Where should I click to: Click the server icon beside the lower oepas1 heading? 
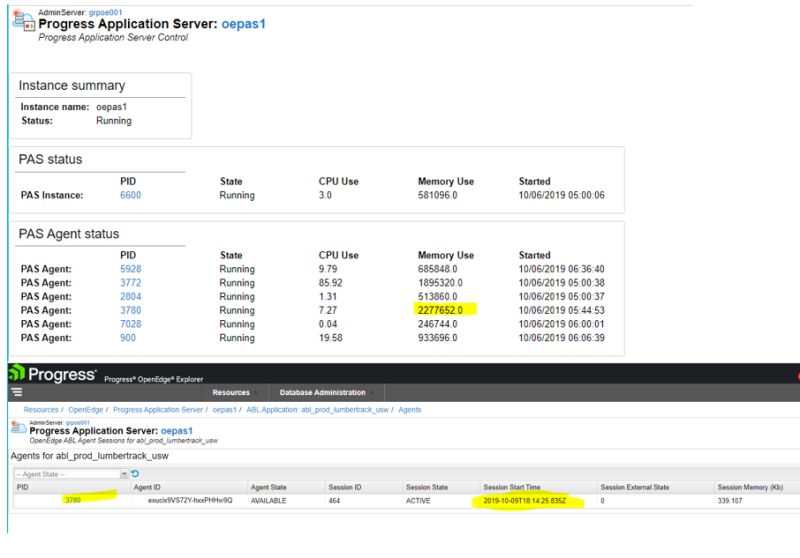pos(19,428)
